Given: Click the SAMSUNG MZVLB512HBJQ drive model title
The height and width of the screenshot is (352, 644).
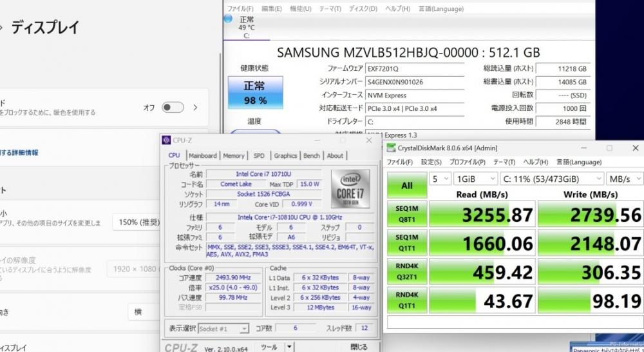Looking at the screenshot, I should [x=408, y=53].
